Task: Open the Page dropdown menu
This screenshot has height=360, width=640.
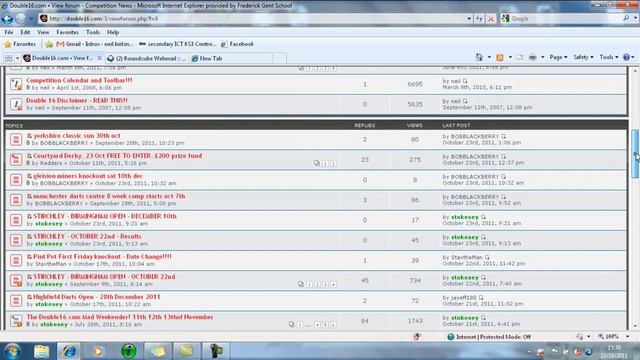Action: 558,57
